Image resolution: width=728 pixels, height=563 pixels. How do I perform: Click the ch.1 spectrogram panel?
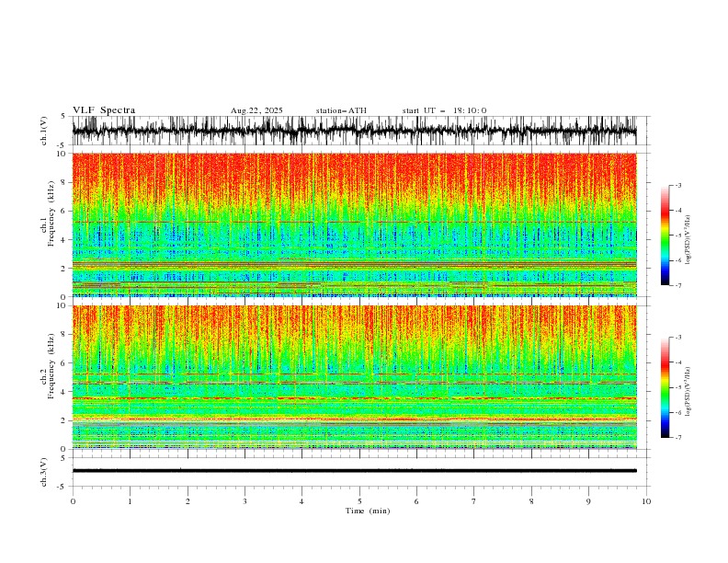click(x=354, y=224)
